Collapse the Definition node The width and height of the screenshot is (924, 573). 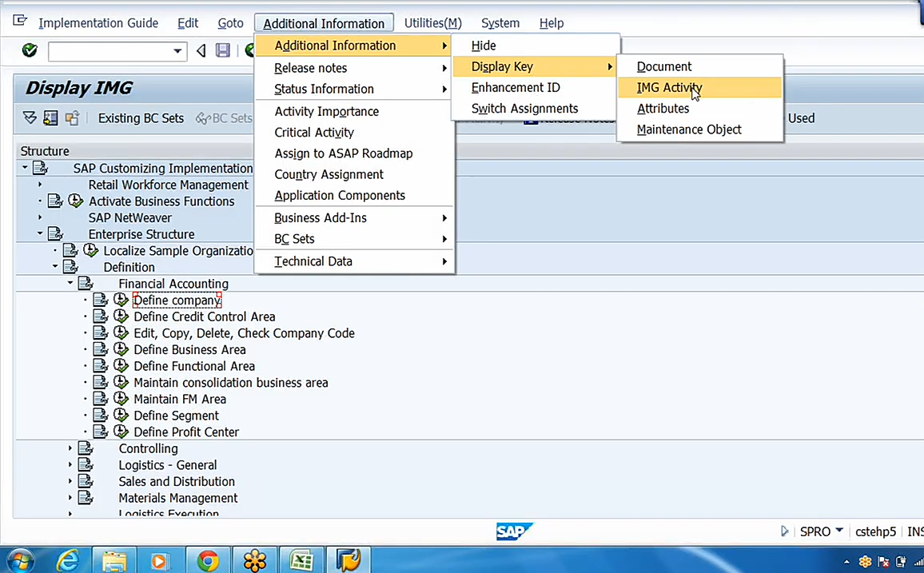point(55,267)
